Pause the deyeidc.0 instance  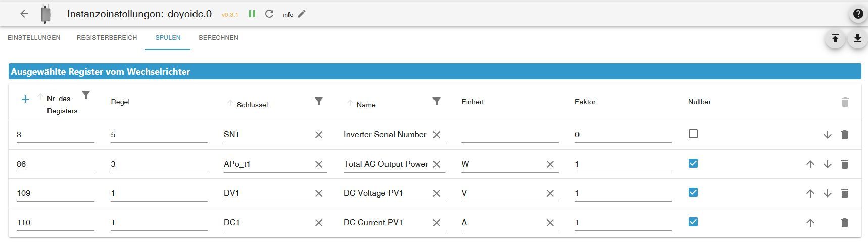252,14
